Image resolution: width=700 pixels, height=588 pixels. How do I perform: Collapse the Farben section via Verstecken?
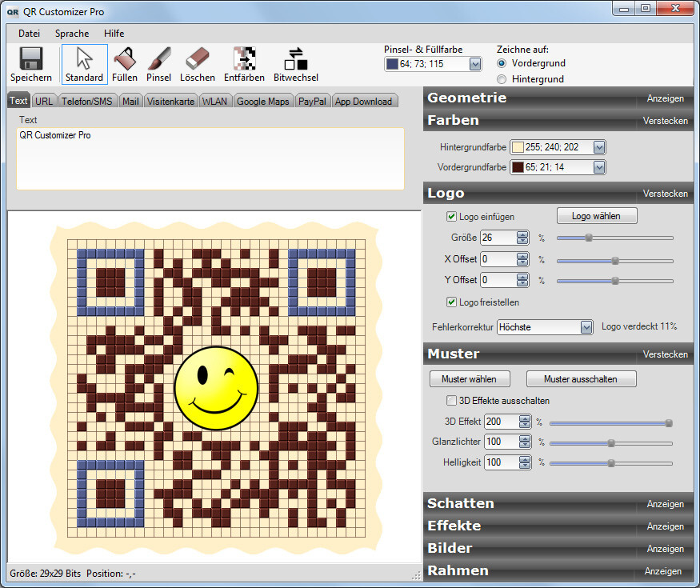coord(665,121)
